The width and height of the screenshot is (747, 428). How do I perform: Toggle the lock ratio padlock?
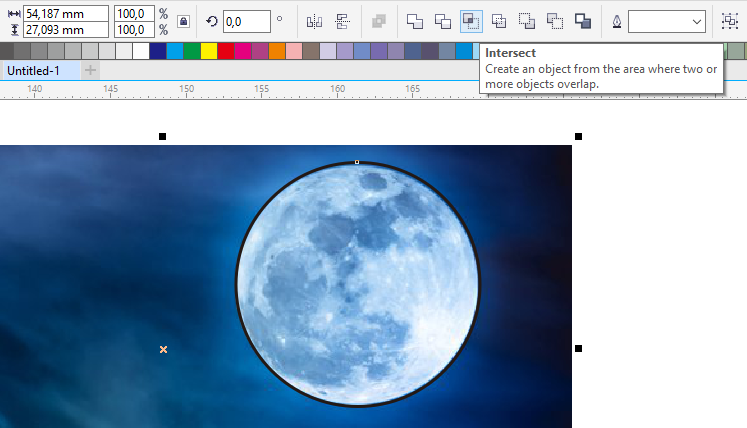pos(183,21)
